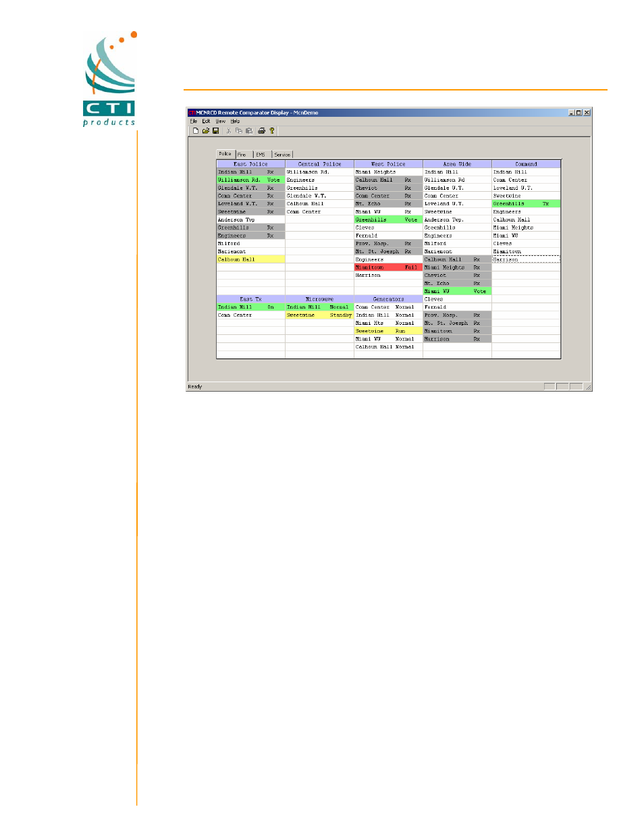
Task: Click the Cut toolbar icon
Action: (229, 131)
